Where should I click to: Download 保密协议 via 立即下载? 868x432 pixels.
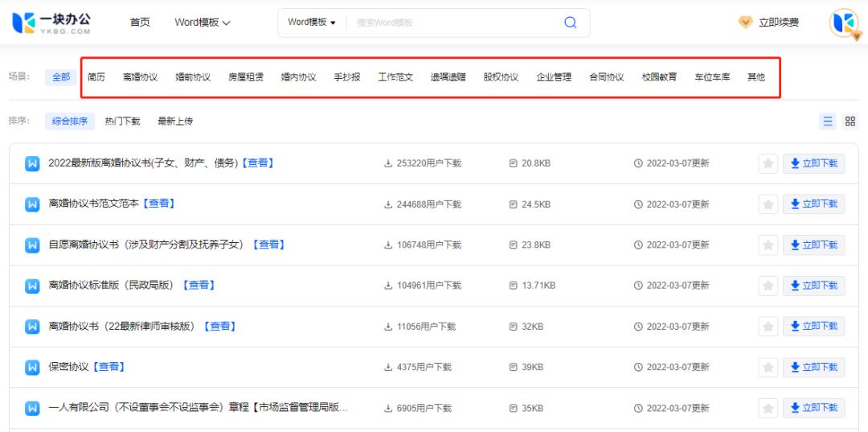coord(813,367)
